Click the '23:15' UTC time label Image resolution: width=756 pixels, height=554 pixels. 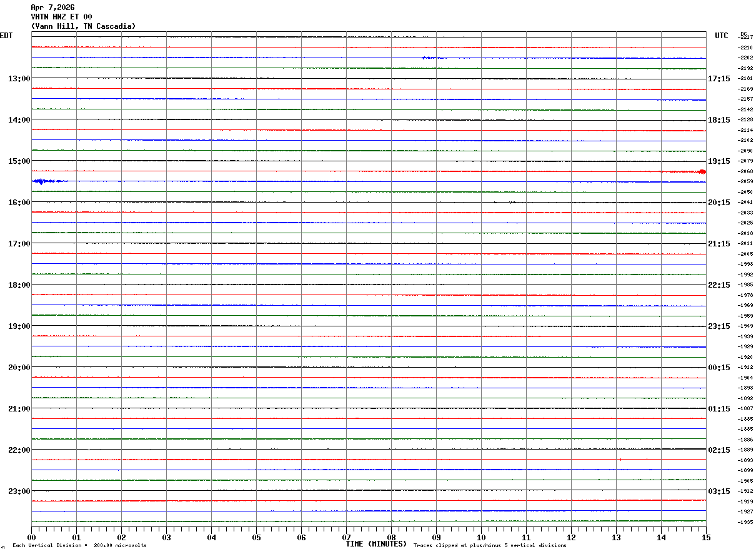pyautogui.click(x=719, y=326)
